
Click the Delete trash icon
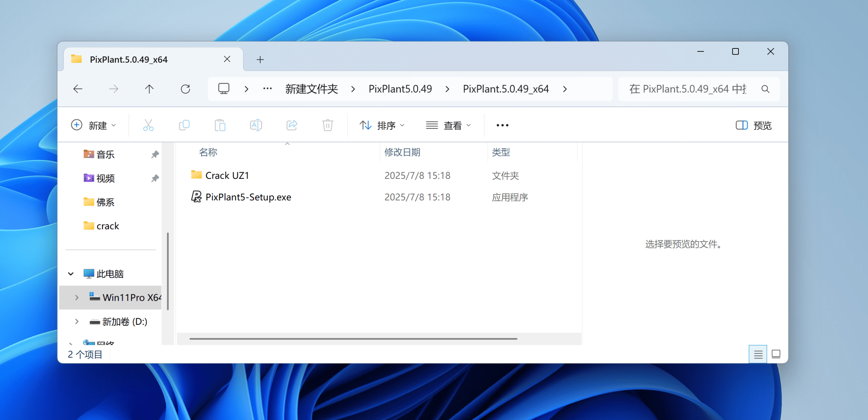pyautogui.click(x=327, y=125)
